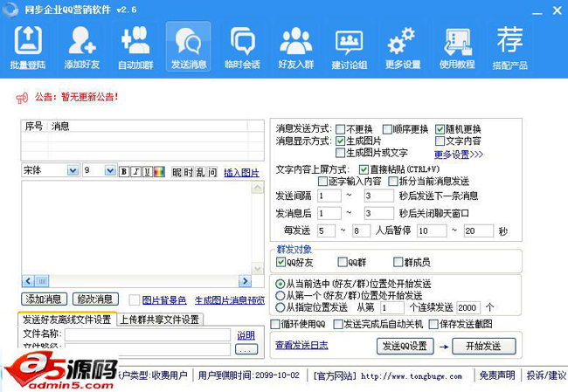Switch to 上传群共享文件设置 tab
The width and height of the screenshot is (568, 392).
pyautogui.click(x=159, y=320)
